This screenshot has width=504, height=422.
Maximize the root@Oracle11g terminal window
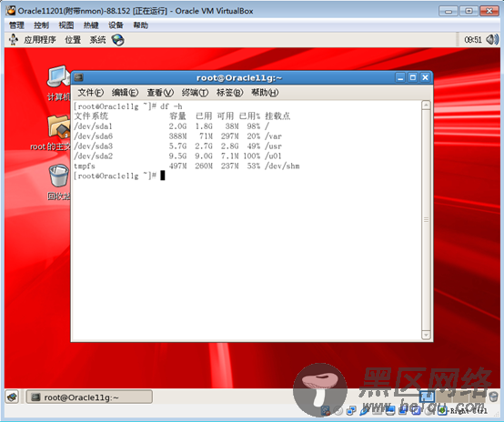point(413,77)
